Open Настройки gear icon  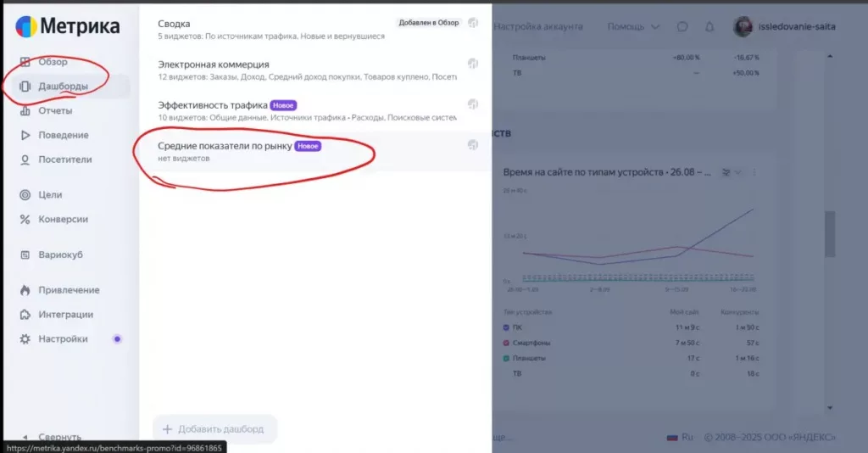[25, 339]
